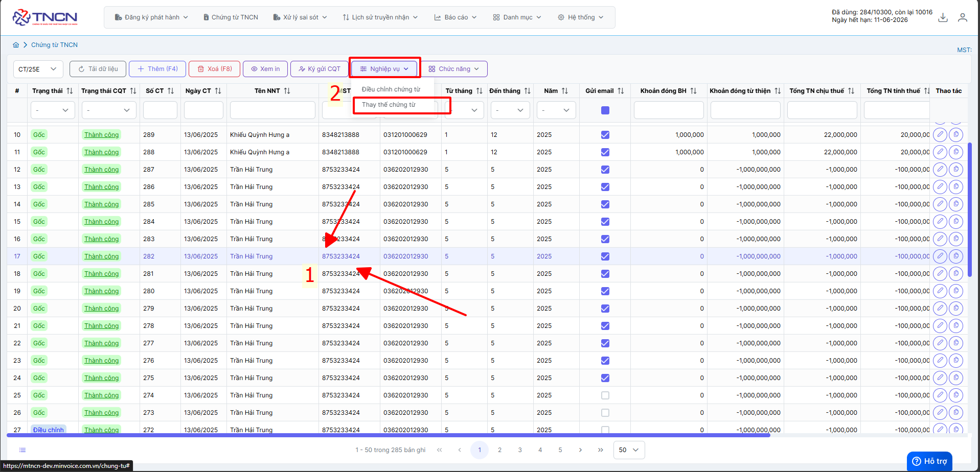Sort by Trạng thái CQT column
Viewport: 980px width, 472px height.
pos(133,91)
